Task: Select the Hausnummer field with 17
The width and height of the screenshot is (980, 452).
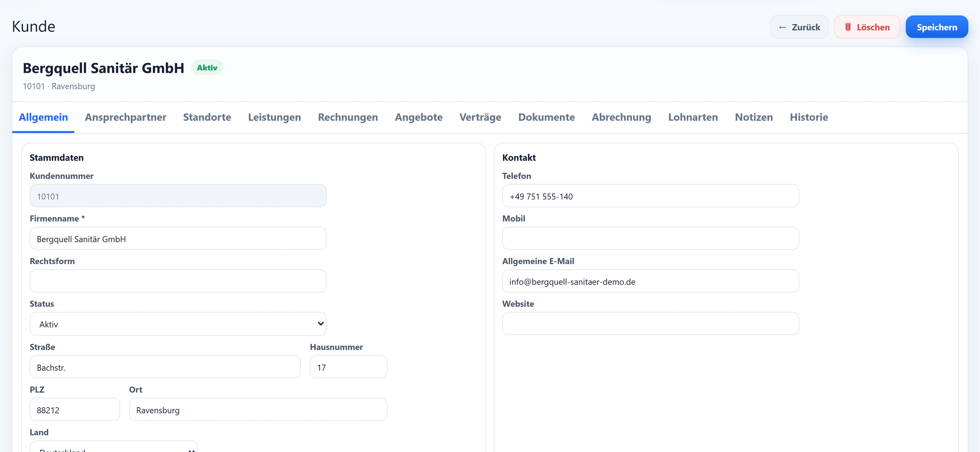Action: point(348,367)
